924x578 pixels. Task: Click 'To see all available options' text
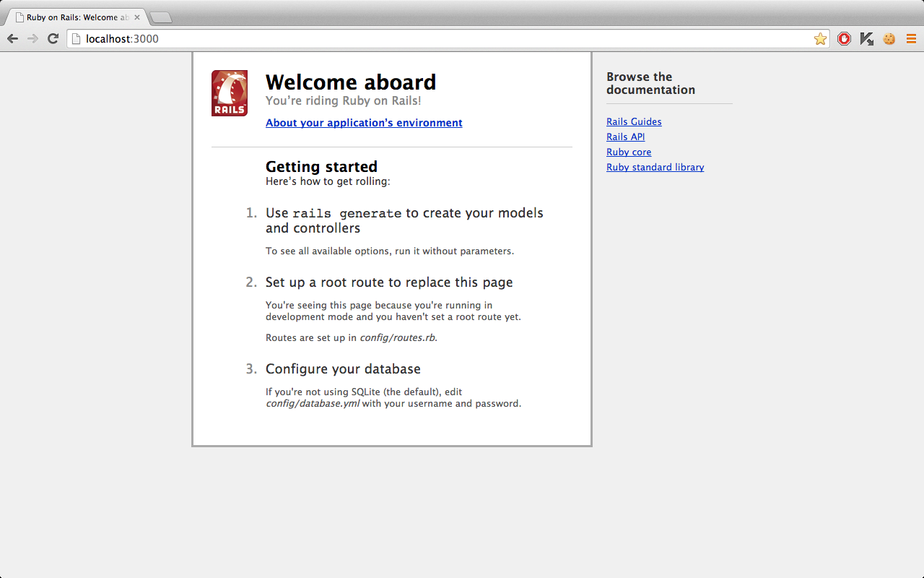(390, 251)
